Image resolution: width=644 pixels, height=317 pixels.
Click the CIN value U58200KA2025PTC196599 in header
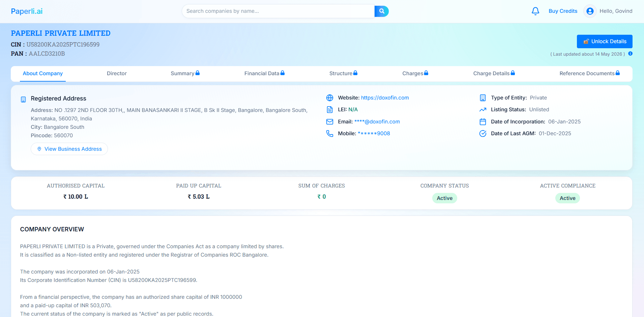click(63, 45)
